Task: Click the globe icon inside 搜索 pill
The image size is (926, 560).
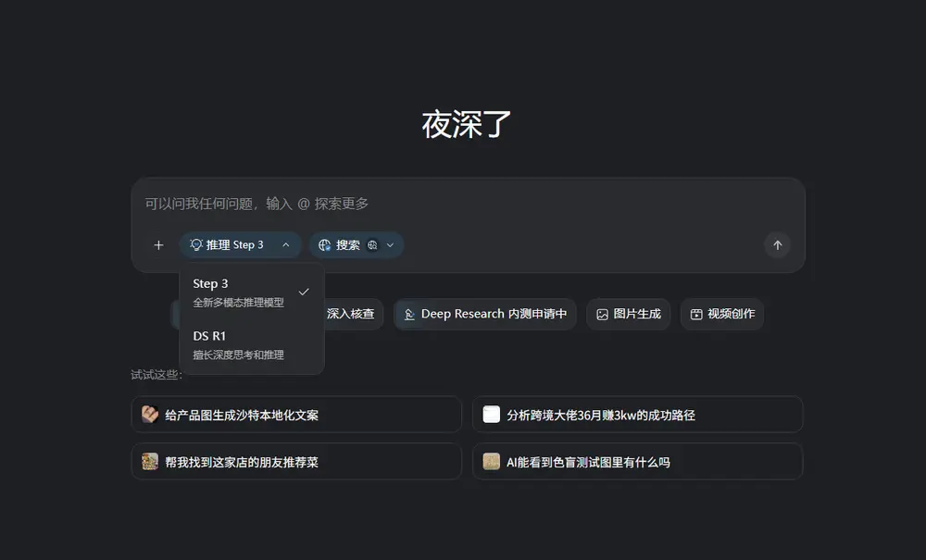Action: (x=324, y=244)
